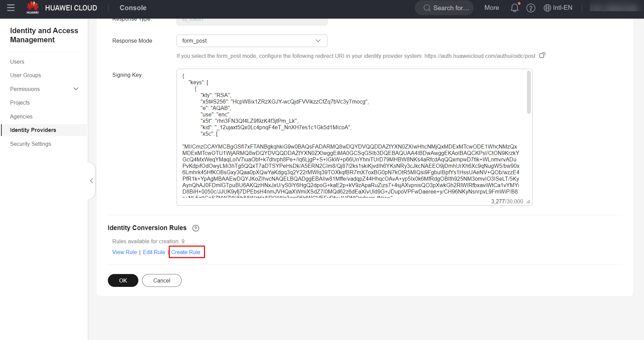Click the globe language icon
This screenshot has width=644, height=340.
tap(547, 8)
